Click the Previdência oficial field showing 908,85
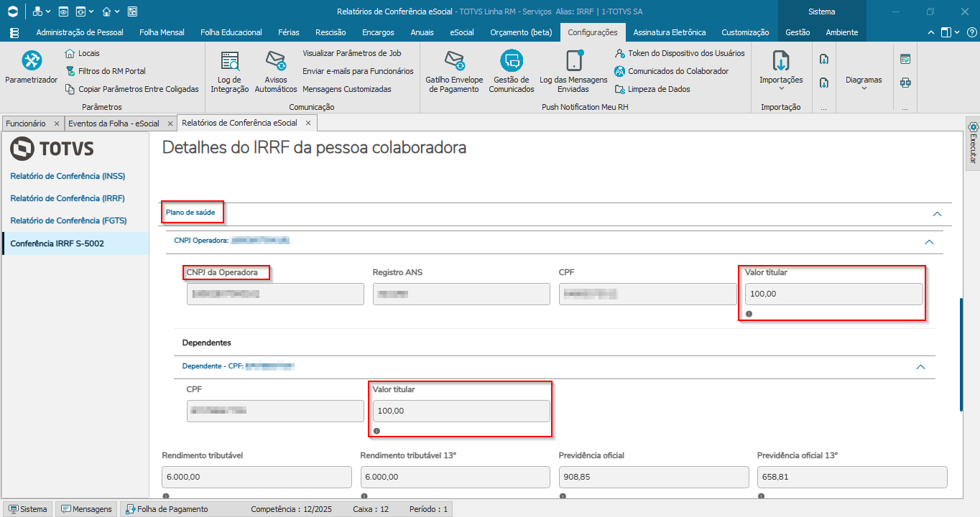Viewport: 980px width, 517px height. (653, 478)
